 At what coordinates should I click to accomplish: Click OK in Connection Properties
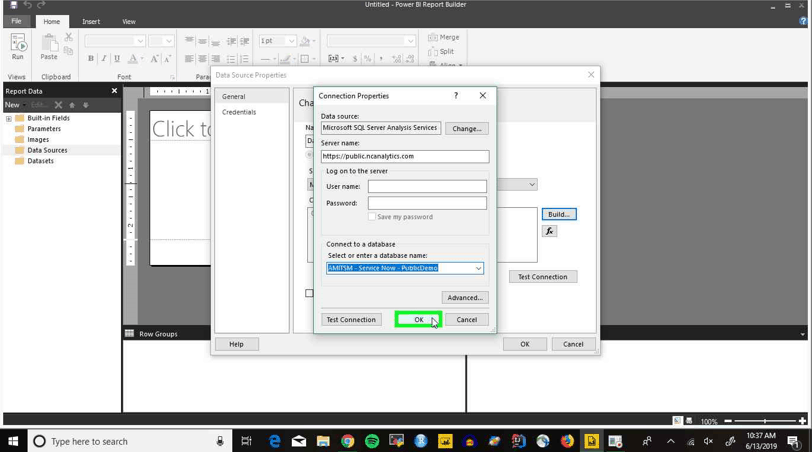coord(418,319)
